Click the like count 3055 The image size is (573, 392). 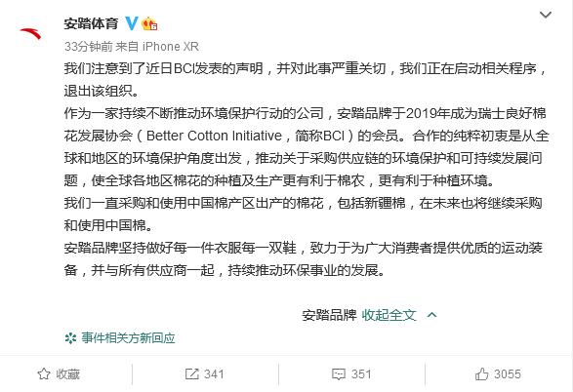click(508, 374)
